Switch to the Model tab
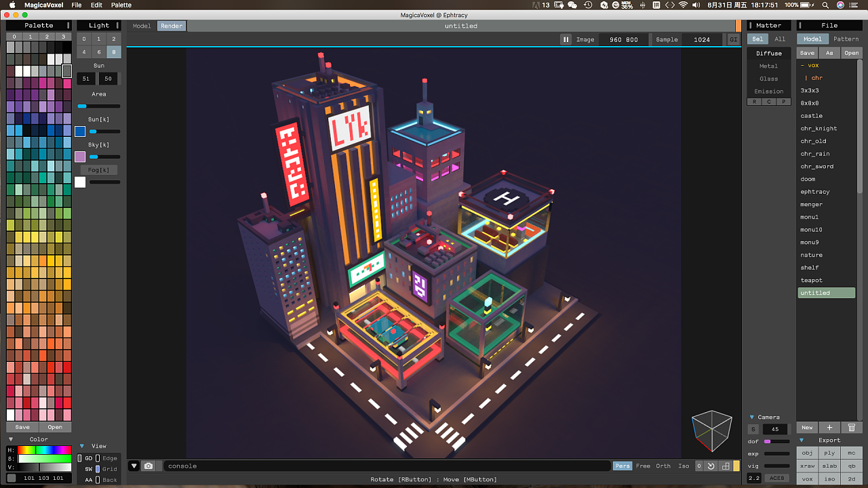The height and width of the screenshot is (488, 868). [x=142, y=26]
